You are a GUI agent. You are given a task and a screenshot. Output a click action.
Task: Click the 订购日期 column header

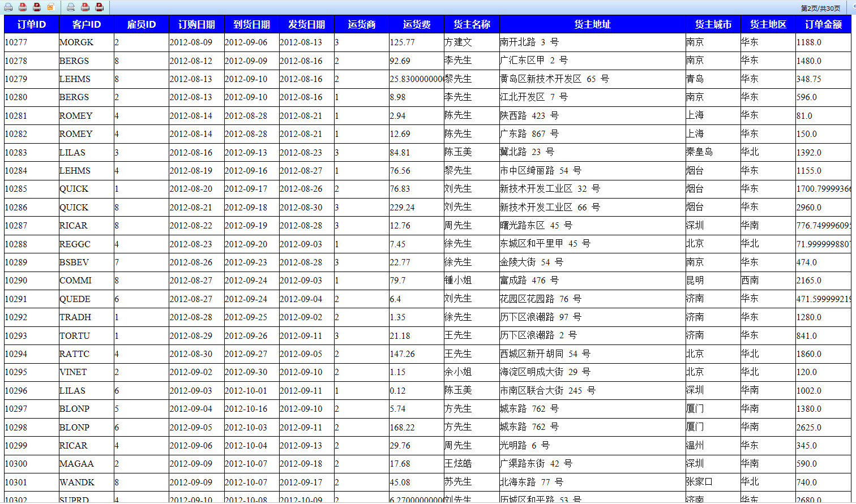[196, 24]
